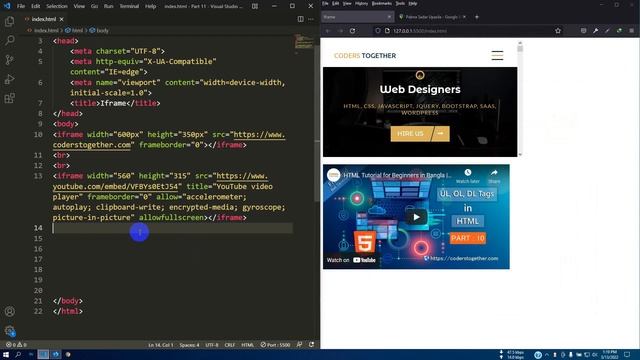This screenshot has height=360, width=640.
Task: Open the Explorer view in VS Code
Action: click(9, 21)
